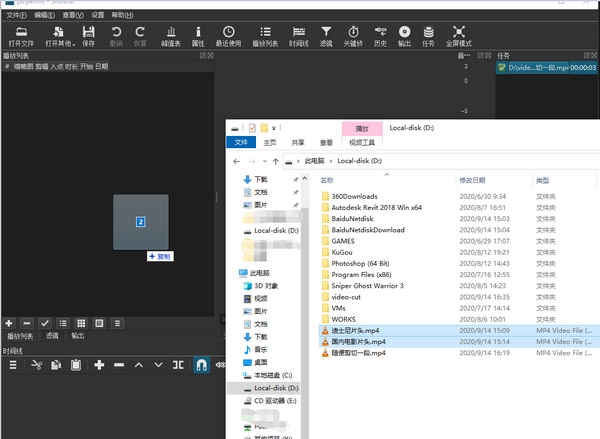Click the Open File toolbar icon
600x439 pixels.
click(20, 37)
